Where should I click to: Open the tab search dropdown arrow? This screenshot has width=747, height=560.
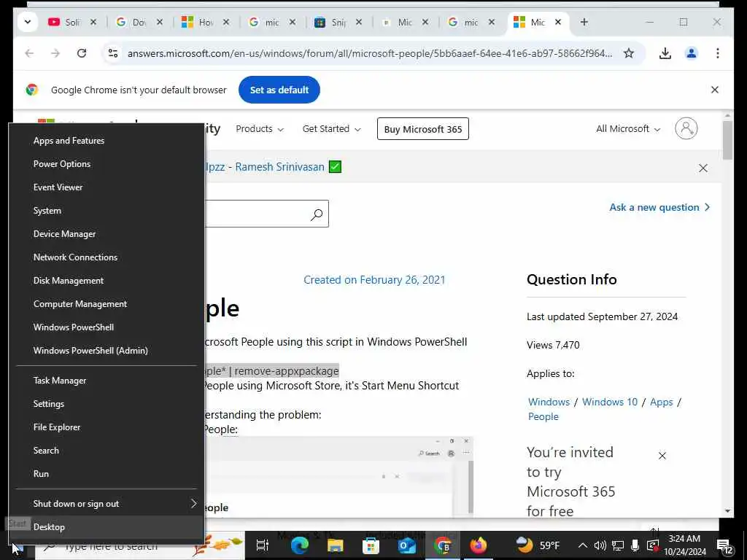point(28,22)
